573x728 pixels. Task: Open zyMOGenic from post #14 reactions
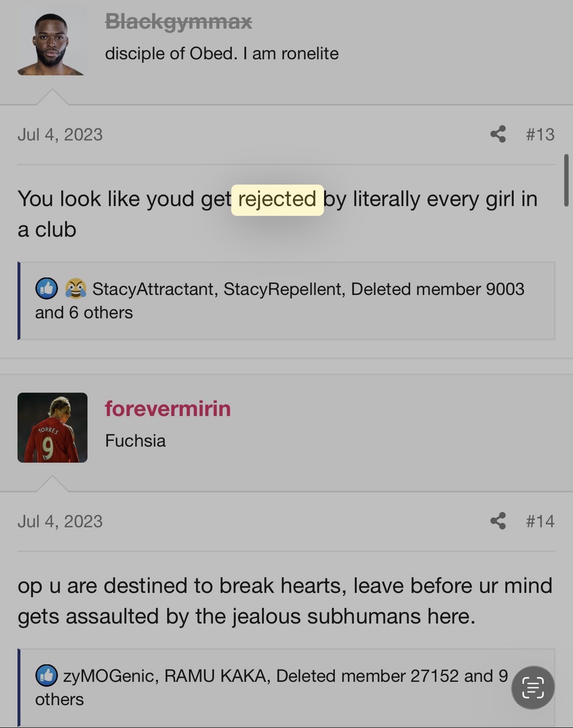click(109, 676)
